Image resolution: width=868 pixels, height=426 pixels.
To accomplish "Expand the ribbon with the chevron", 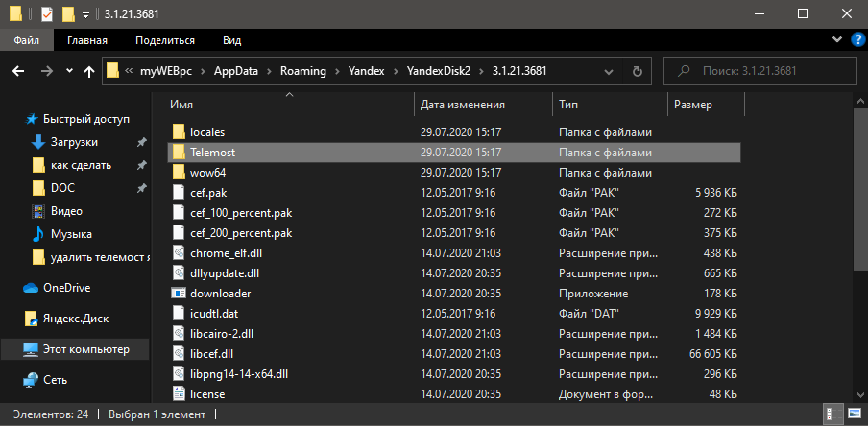I will tap(836, 40).
